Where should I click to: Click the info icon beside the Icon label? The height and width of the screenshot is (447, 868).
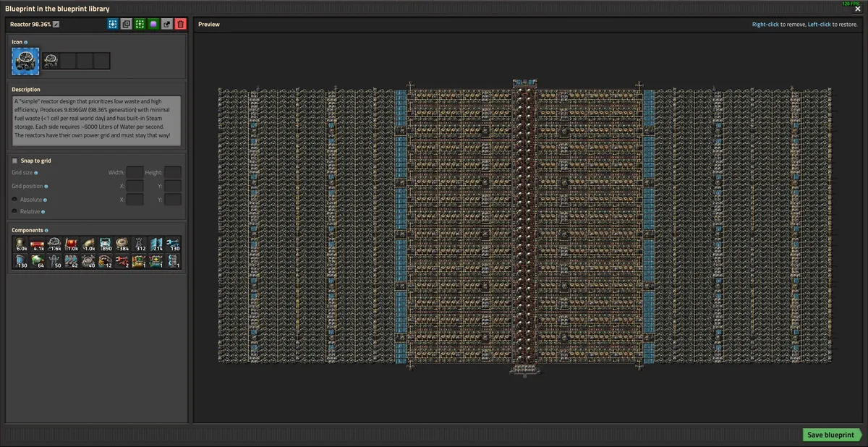tap(26, 43)
